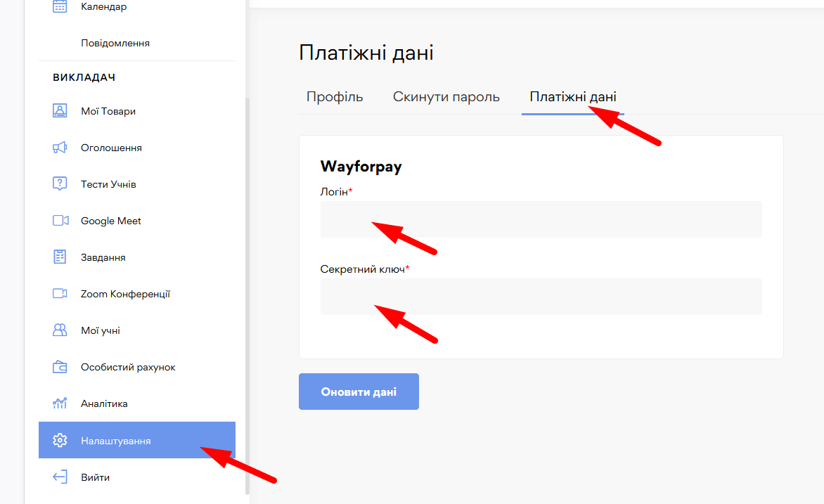Click the question mark icon for Тести Учнів
This screenshot has width=824, height=504.
click(60, 184)
